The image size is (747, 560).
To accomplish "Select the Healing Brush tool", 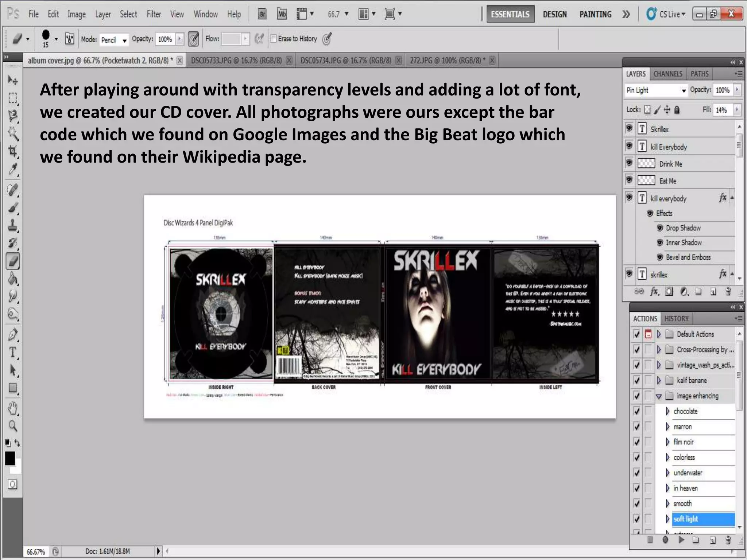I will (13, 190).
